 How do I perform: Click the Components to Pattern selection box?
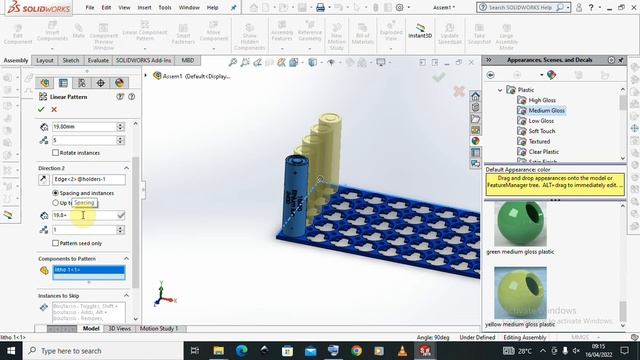tap(89, 273)
